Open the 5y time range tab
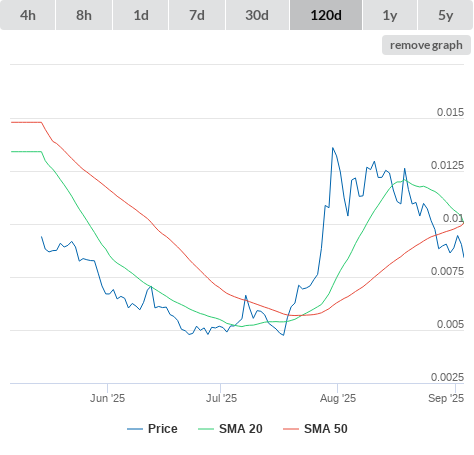Image resolution: width=474 pixels, height=455 pixels. [446, 15]
